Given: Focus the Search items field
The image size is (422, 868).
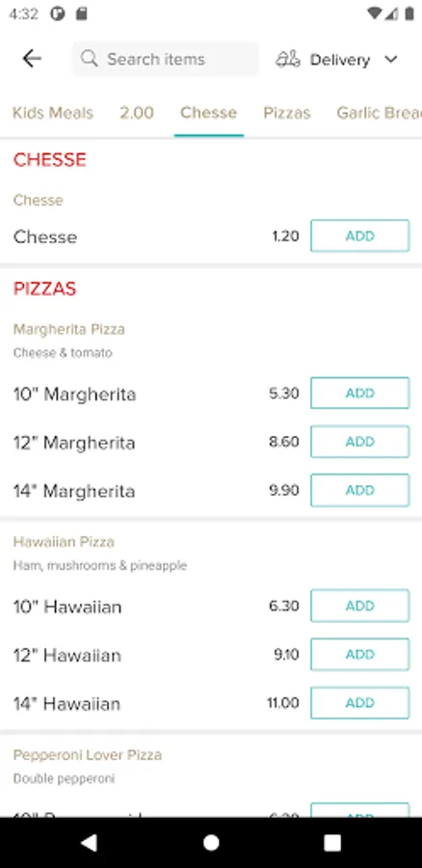Looking at the screenshot, I should tap(165, 59).
